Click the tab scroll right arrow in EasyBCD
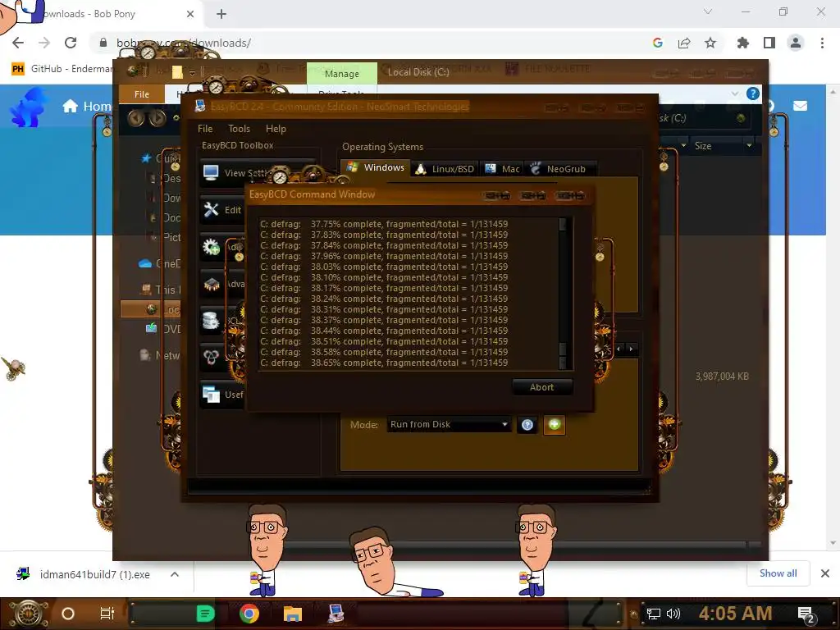The width and height of the screenshot is (840, 630). (631, 349)
